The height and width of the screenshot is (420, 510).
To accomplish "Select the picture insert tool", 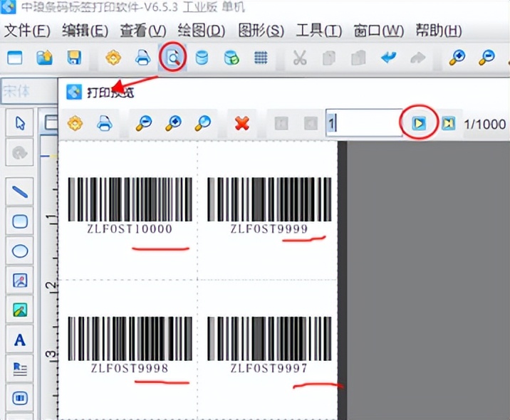I will click(x=20, y=310).
